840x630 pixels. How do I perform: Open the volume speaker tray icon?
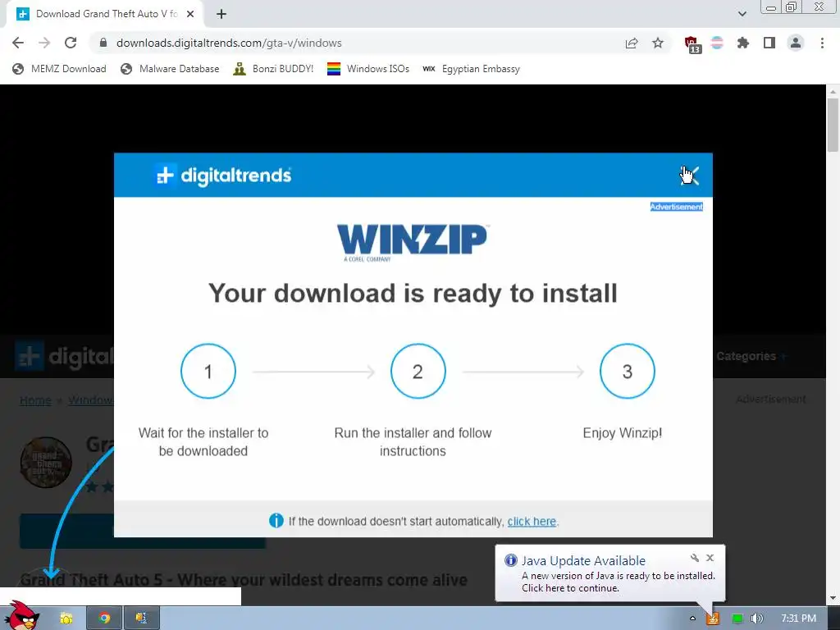click(757, 619)
